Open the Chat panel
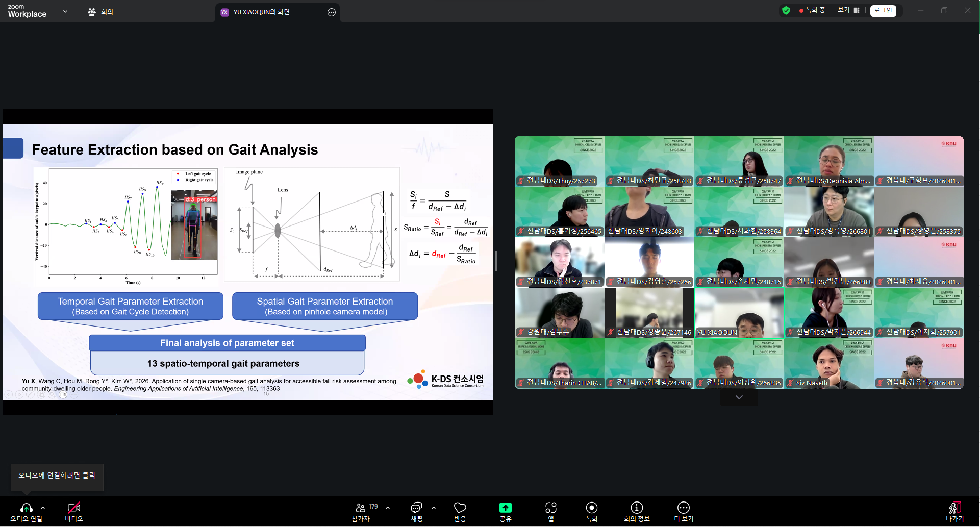The image size is (980, 527). (x=416, y=508)
